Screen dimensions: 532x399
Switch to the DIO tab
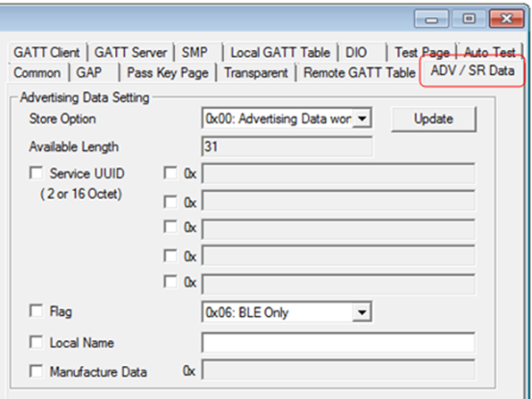[356, 53]
